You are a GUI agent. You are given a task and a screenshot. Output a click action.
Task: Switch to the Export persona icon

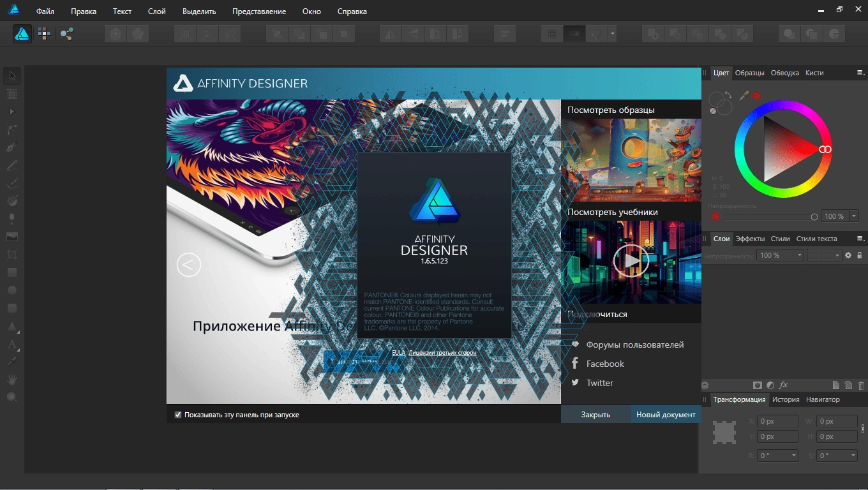tap(66, 33)
